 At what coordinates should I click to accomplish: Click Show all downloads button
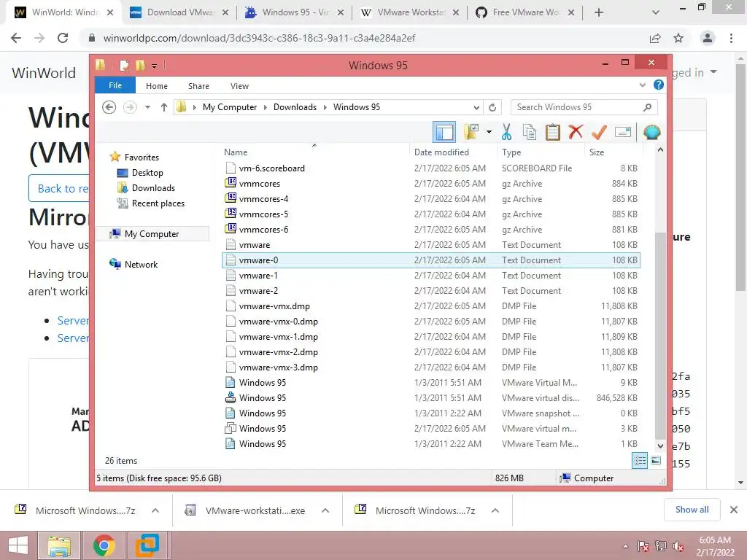tap(692, 510)
